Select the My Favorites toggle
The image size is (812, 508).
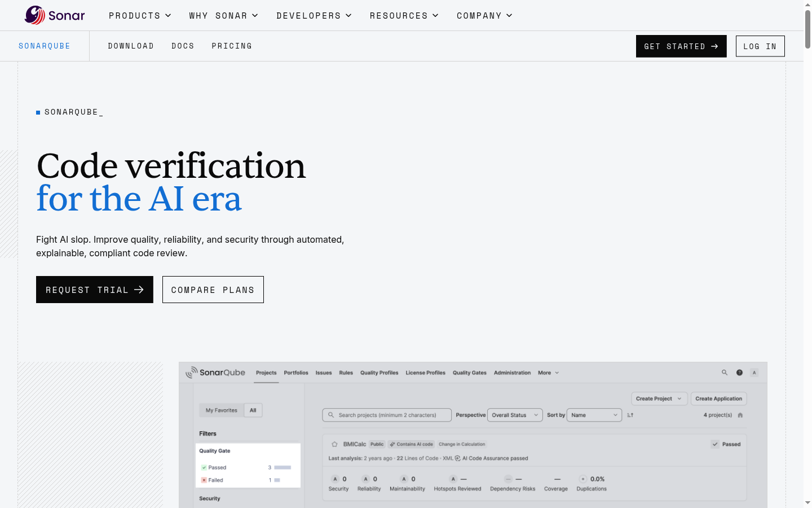(x=222, y=410)
